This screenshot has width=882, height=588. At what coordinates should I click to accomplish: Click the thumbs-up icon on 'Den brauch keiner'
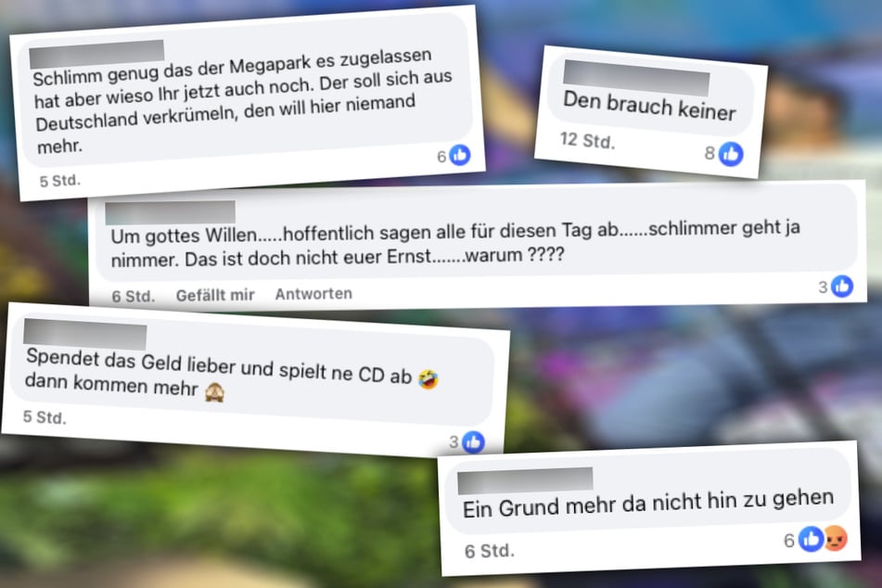coord(731,154)
